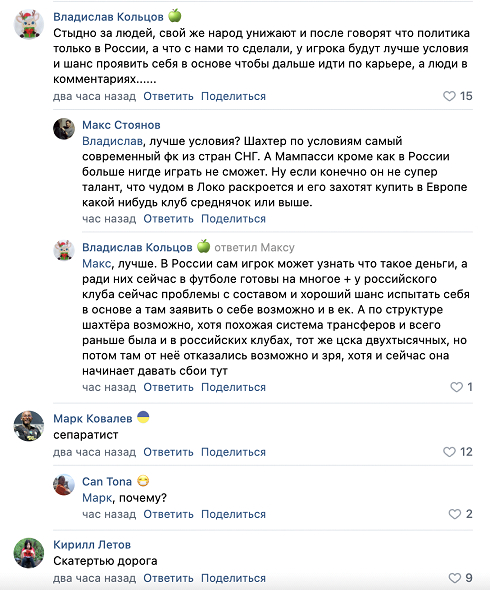The width and height of the screenshot is (490, 590).
Task: Open Макс Стоянов's profile avatar
Action: [64, 129]
